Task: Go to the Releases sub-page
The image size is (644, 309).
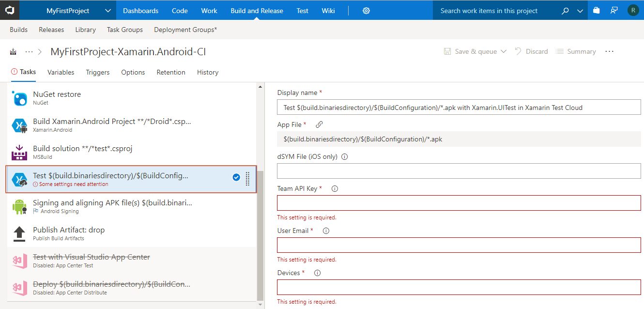Action: 51,30
